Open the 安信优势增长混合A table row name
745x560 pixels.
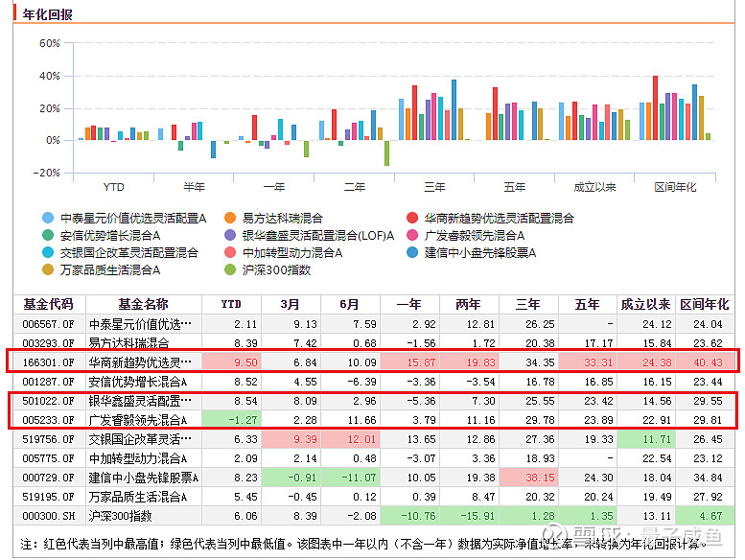click(x=138, y=382)
